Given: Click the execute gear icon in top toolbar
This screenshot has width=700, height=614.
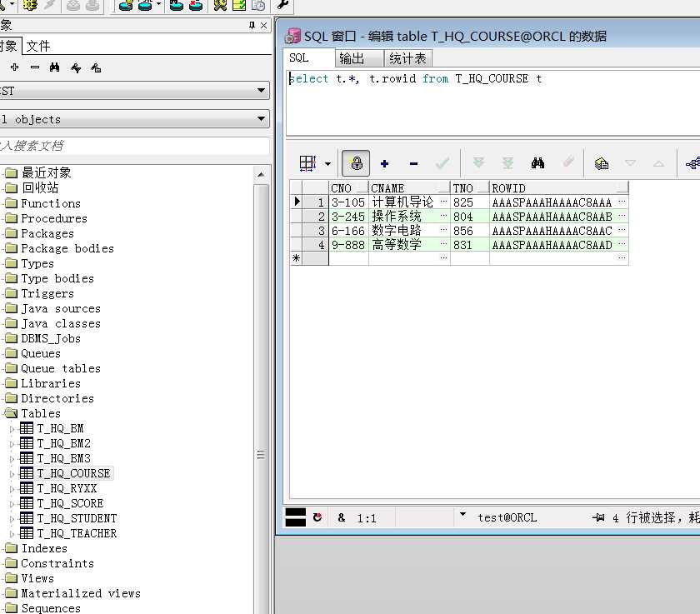Looking at the screenshot, I should (30, 5).
